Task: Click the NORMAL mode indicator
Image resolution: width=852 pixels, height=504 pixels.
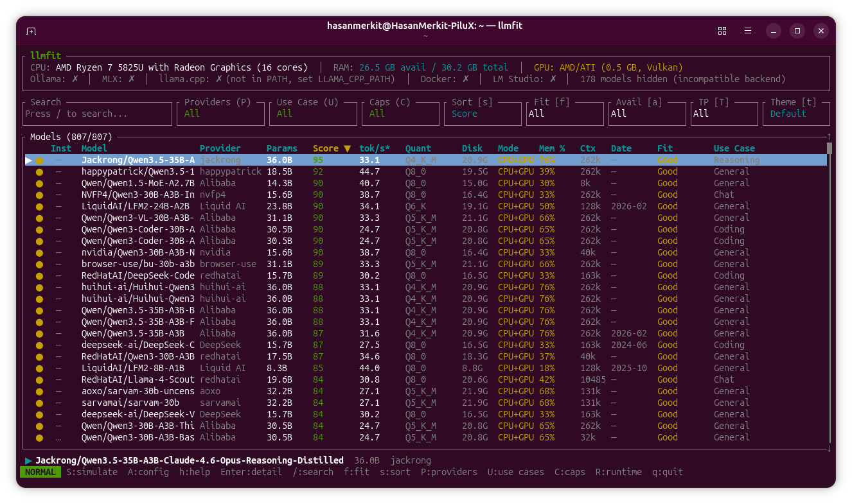Action: pyautogui.click(x=40, y=472)
